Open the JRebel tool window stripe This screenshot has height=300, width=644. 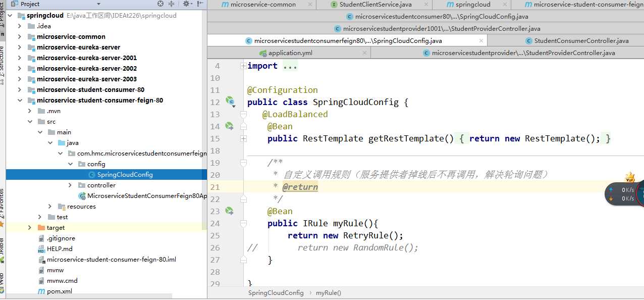2,250
